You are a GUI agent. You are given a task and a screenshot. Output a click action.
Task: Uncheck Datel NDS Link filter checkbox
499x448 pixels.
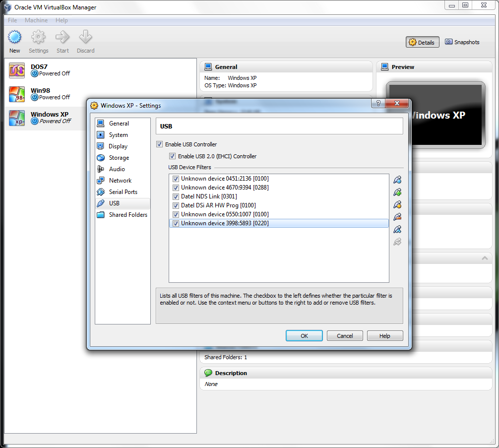[x=176, y=196]
